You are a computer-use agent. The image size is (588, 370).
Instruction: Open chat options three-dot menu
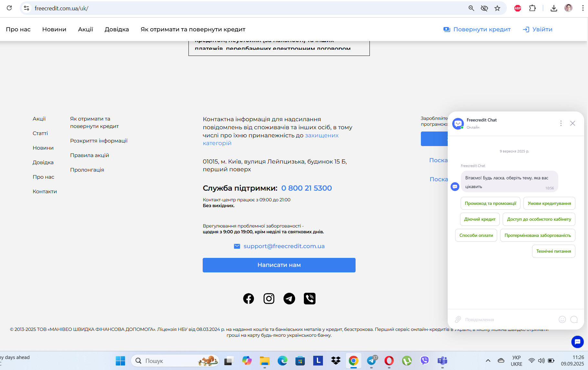pos(561,123)
